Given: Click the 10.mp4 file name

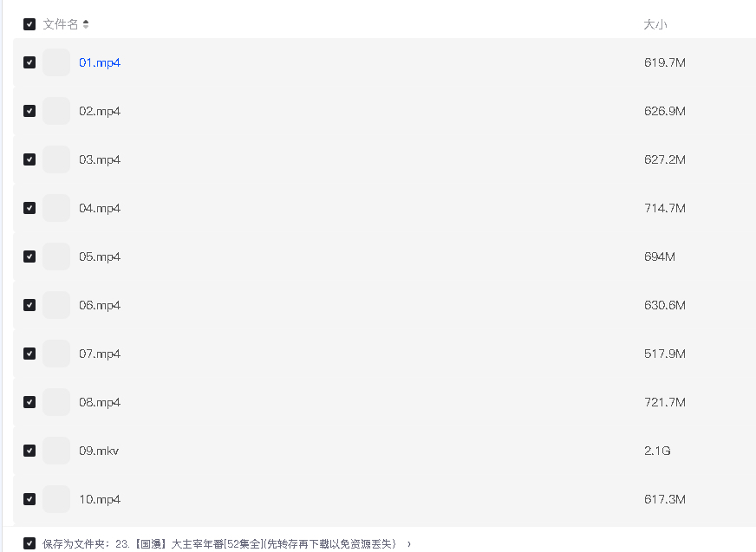Looking at the screenshot, I should pos(100,499).
